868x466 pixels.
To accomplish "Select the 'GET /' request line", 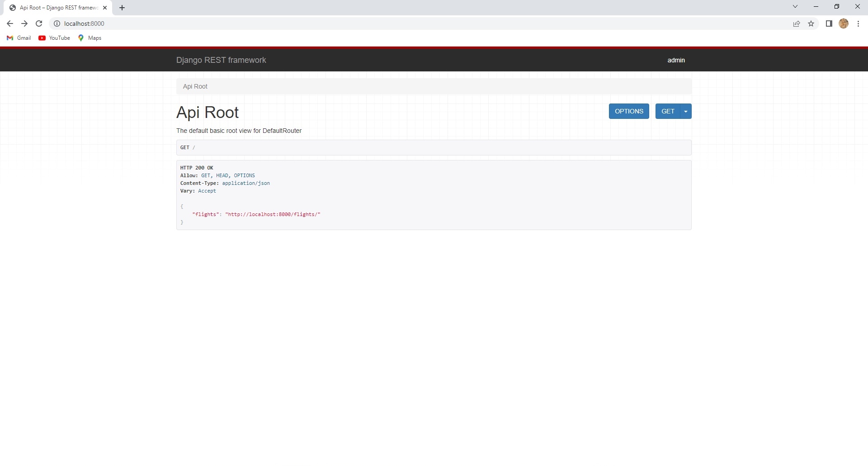I will [188, 147].
